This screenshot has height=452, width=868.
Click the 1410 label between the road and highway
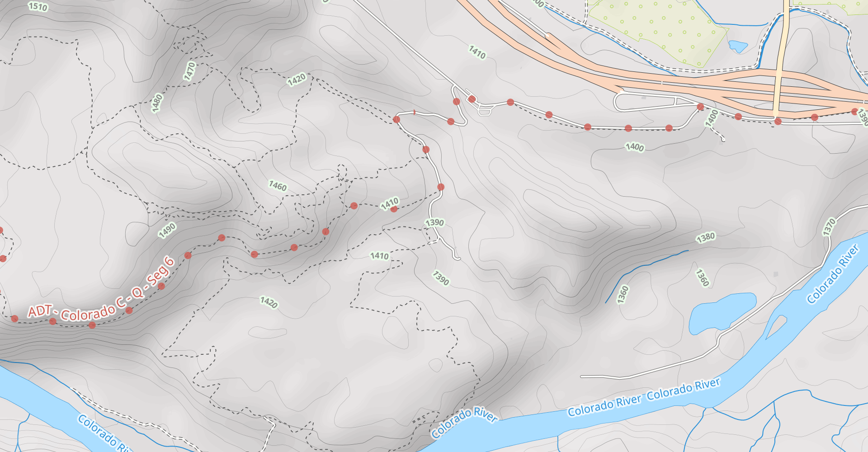click(477, 52)
